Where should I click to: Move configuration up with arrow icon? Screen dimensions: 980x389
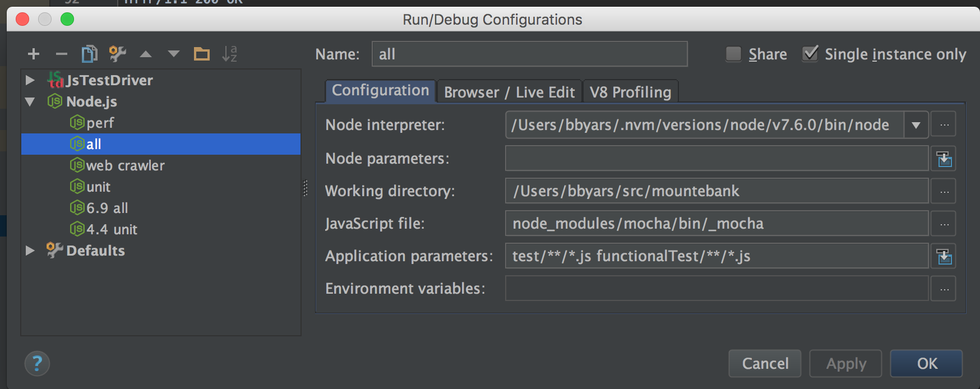(146, 54)
